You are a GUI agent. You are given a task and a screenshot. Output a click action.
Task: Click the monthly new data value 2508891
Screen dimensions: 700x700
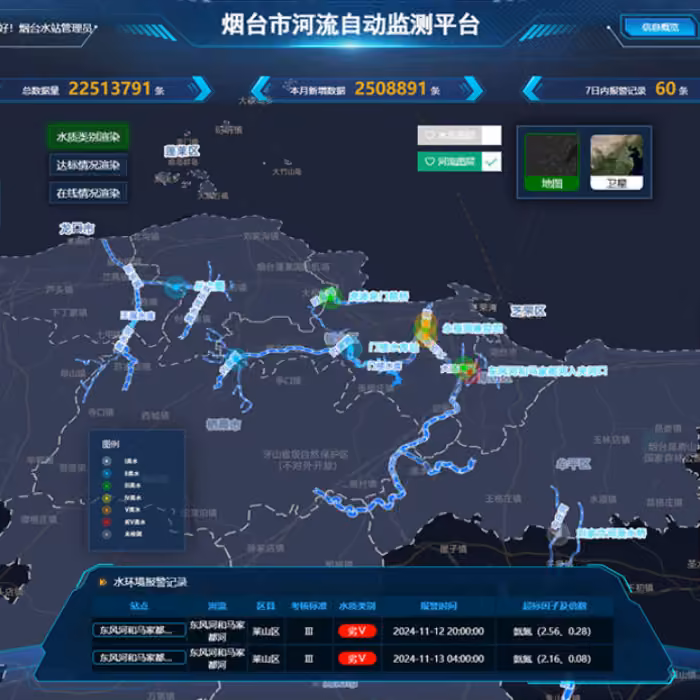[x=390, y=88]
